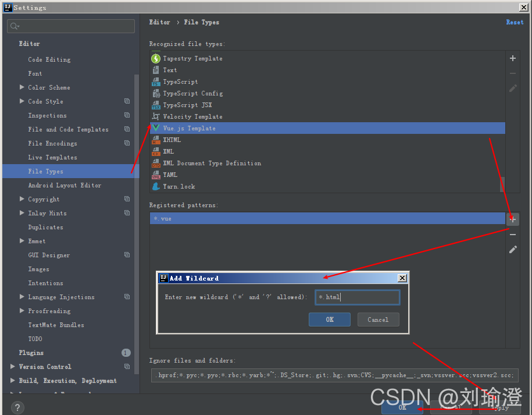
Task: Expand the Color Scheme node
Action: 22,87
